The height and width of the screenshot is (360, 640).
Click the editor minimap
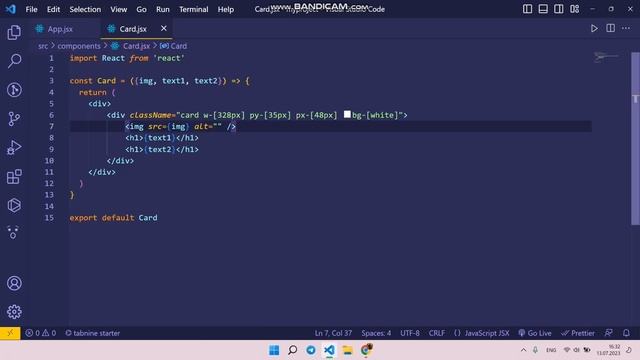(x=606, y=57)
